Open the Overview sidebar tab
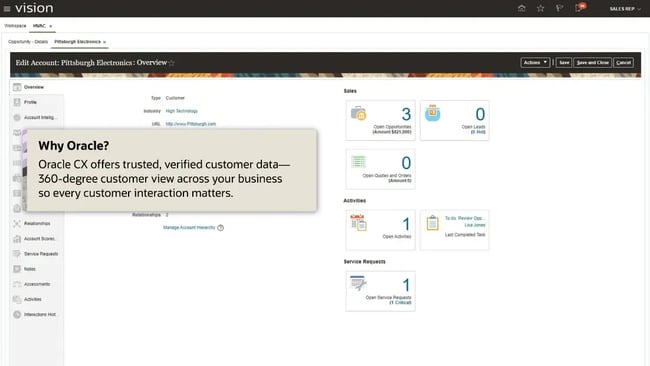Image resolution: width=650 pixels, height=366 pixels. [x=34, y=87]
